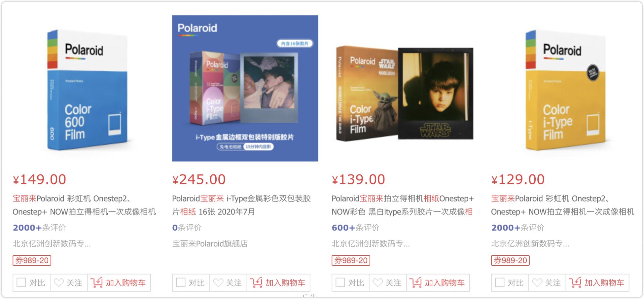Check the 对比 box for the ¥245.00 item

pos(181,283)
